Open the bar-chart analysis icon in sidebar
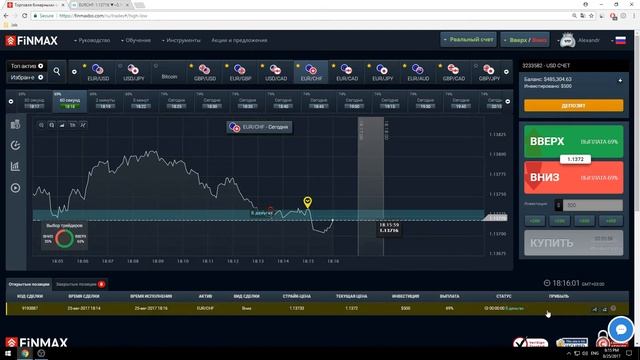This screenshot has height=360, width=640. tap(16, 166)
